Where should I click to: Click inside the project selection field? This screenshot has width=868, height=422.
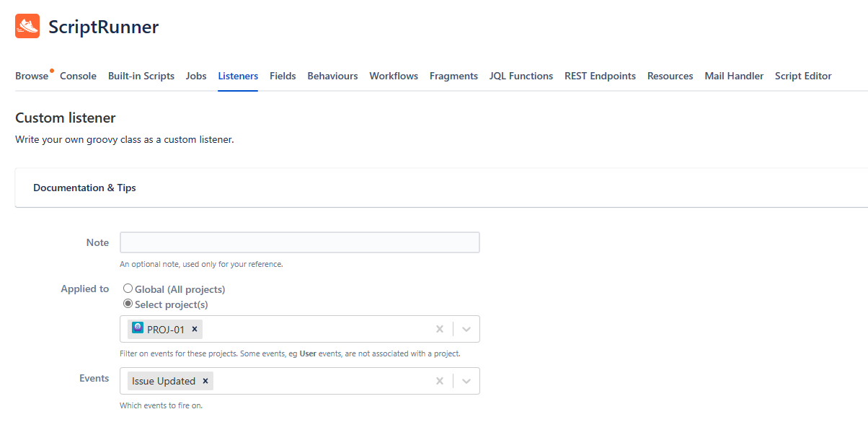click(299, 329)
